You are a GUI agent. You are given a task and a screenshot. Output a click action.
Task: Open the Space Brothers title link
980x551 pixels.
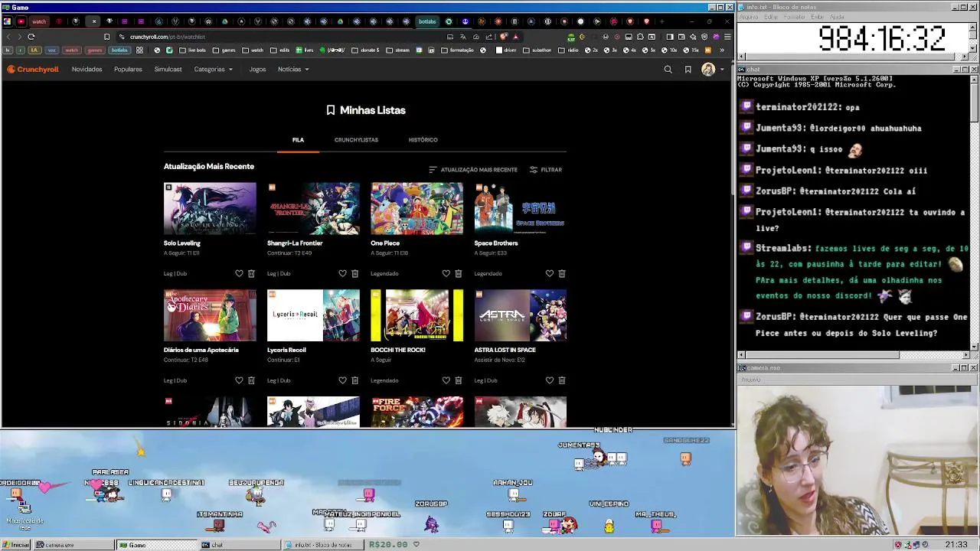click(495, 243)
